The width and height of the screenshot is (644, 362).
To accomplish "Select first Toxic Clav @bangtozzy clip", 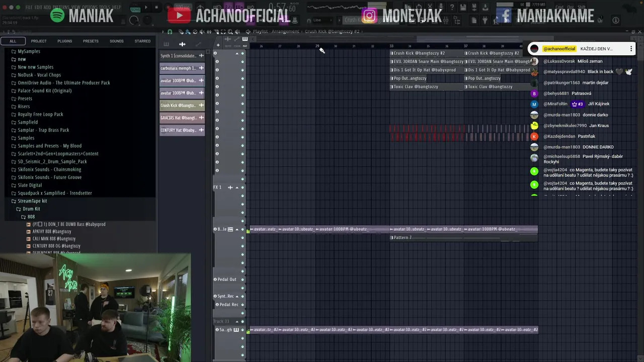I will (x=427, y=86).
